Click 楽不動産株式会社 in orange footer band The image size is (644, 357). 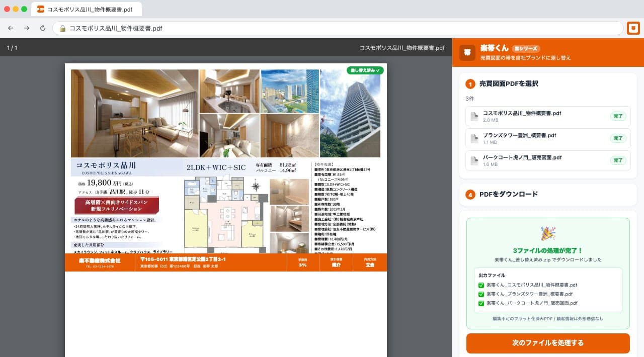tap(100, 260)
